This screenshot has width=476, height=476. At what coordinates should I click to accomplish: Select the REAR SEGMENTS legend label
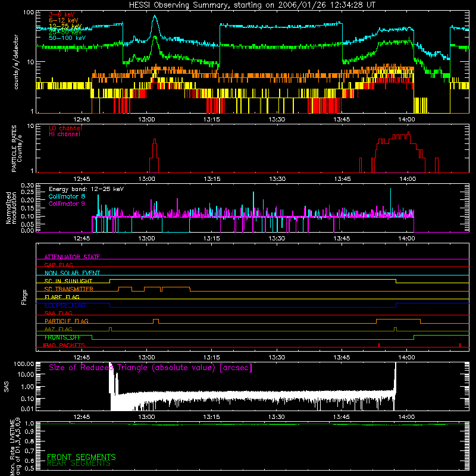(x=79, y=464)
